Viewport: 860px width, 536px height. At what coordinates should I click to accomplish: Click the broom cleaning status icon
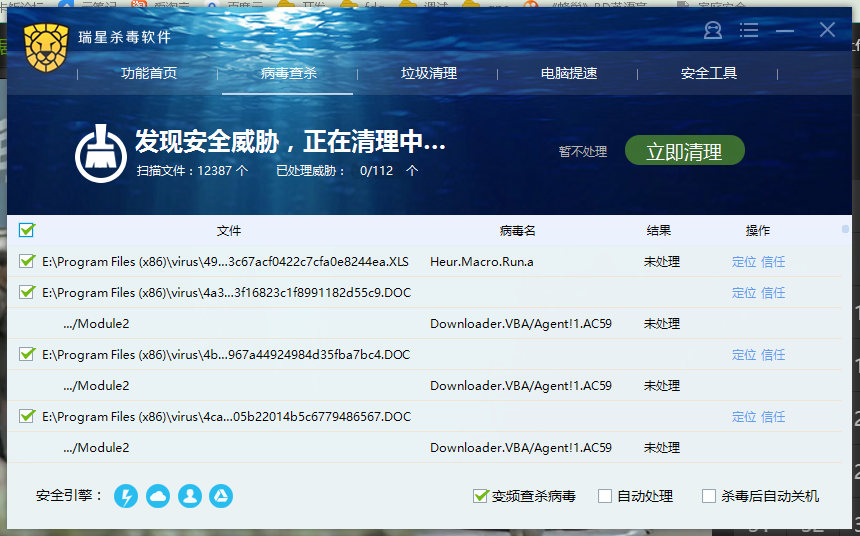click(x=101, y=154)
